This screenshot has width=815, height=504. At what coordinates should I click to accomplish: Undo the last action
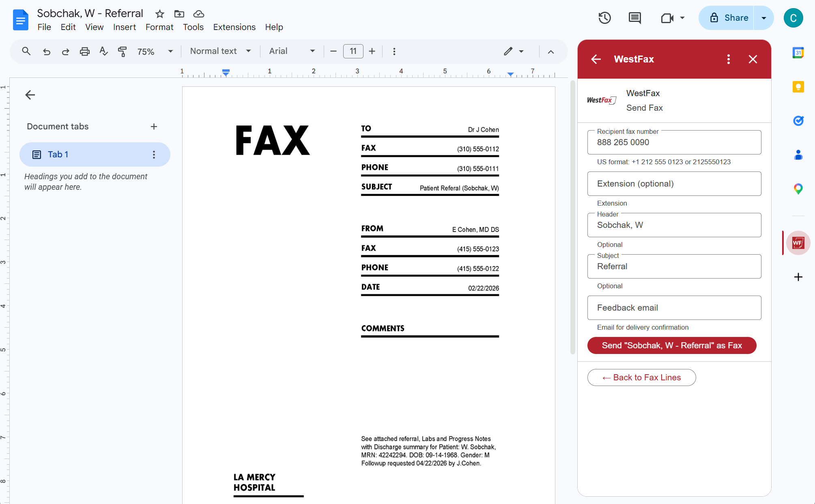(x=47, y=51)
